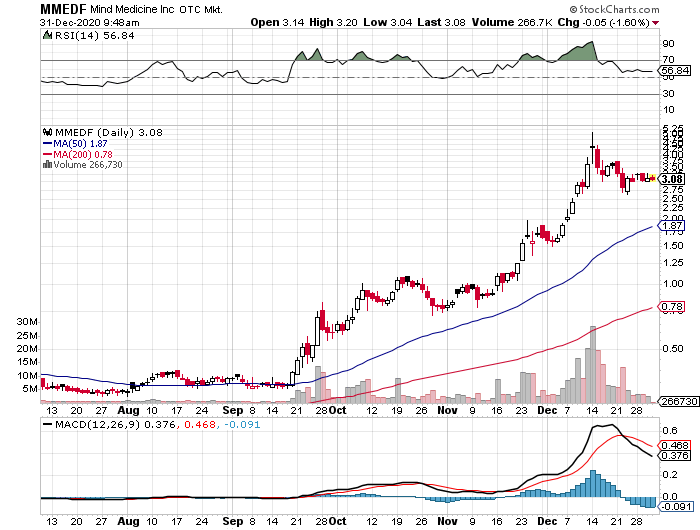Click the Volume 266,730 legend label
This screenshot has height=530, width=700.
coord(88,165)
